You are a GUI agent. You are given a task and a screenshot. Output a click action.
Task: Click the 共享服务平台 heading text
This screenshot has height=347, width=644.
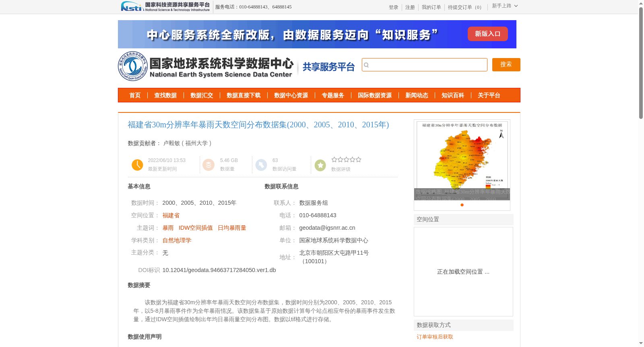328,67
